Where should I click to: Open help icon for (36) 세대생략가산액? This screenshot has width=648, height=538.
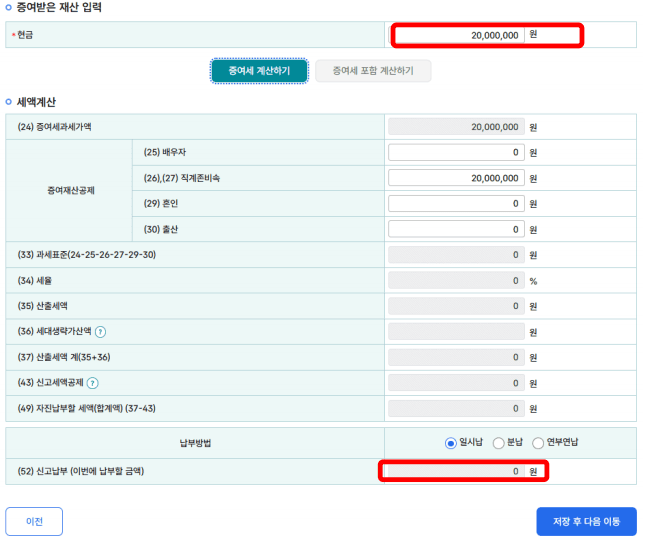point(100,332)
